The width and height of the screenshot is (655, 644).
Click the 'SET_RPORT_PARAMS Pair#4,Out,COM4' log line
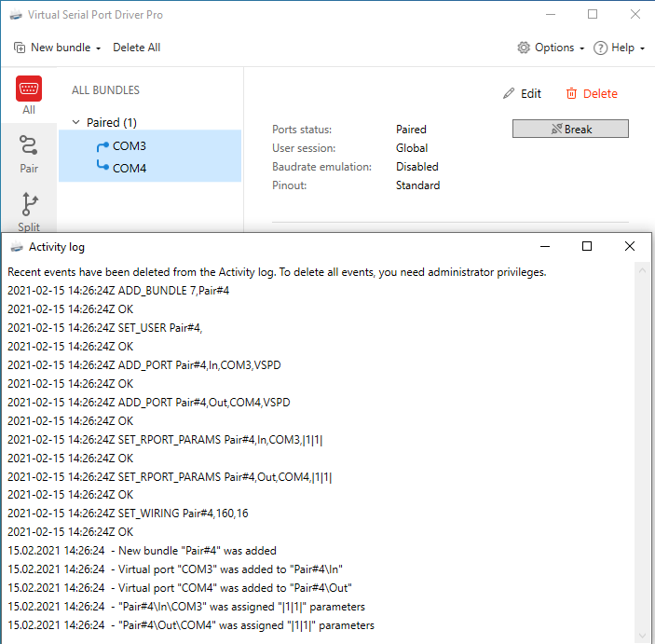pos(170,477)
